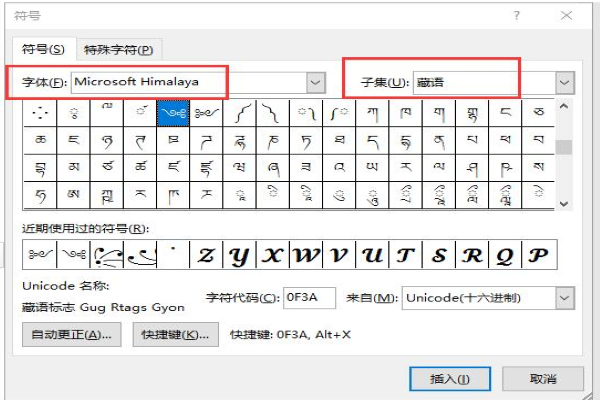Screen dimensions: 600x400
Task: Pick the last recent symbol P
Action: pos(537,255)
